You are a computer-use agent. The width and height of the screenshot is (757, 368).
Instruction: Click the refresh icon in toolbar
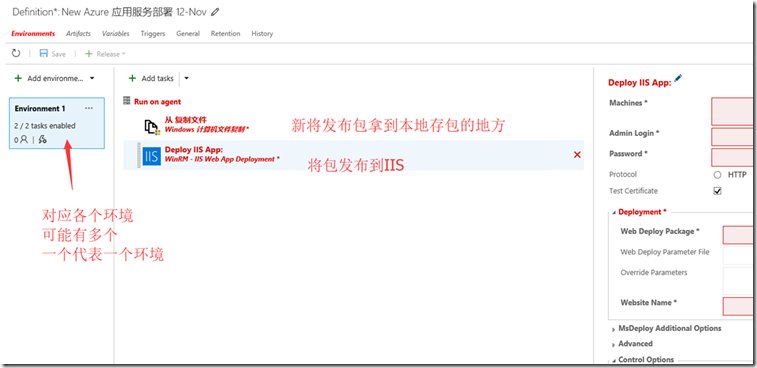coord(16,54)
